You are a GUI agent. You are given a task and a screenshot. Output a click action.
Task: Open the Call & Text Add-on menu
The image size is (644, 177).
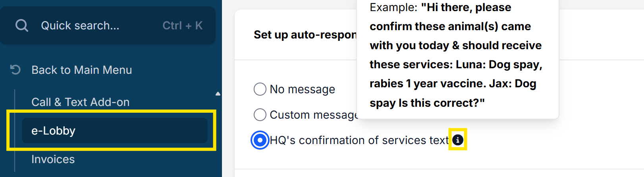coord(80,102)
